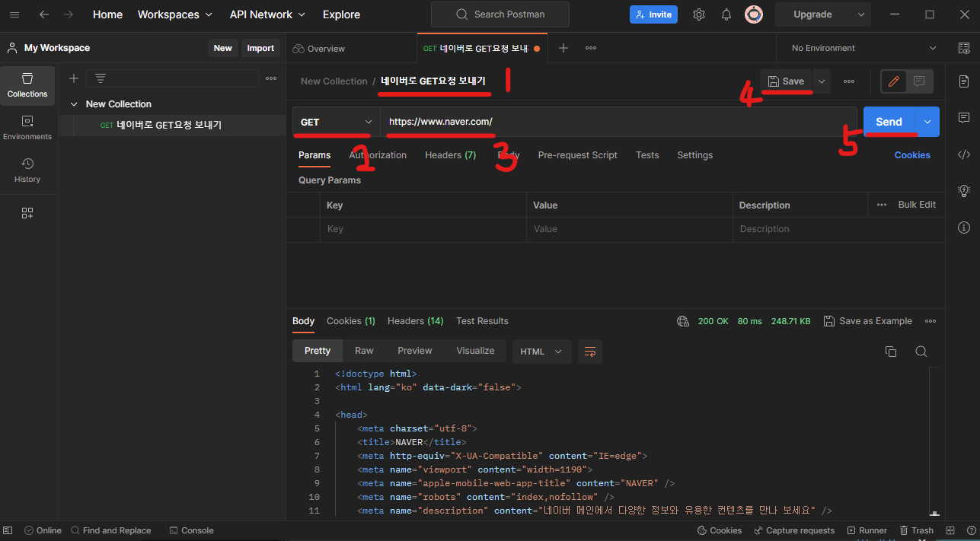Collapse the New Collection tree
This screenshot has width=980, height=541.
pos(74,104)
